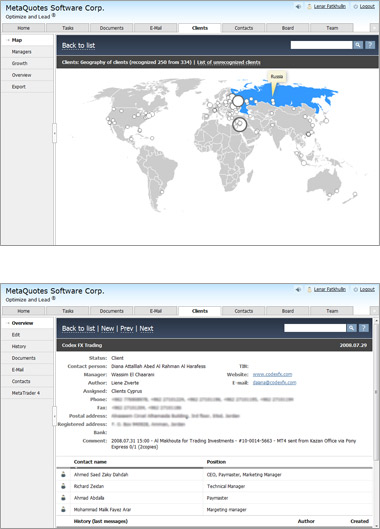The height and width of the screenshot is (529, 380).
Task: Click the search magnifier icon in Codex FX panel
Action: 351,328
